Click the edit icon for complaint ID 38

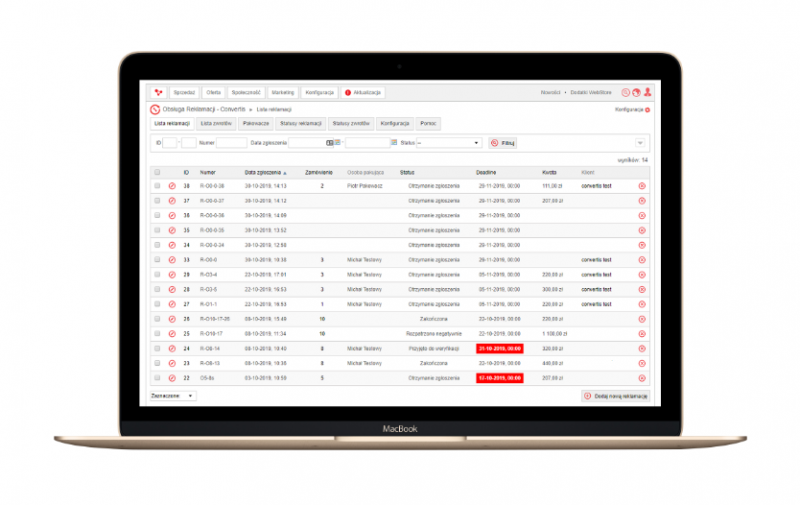[x=172, y=186]
